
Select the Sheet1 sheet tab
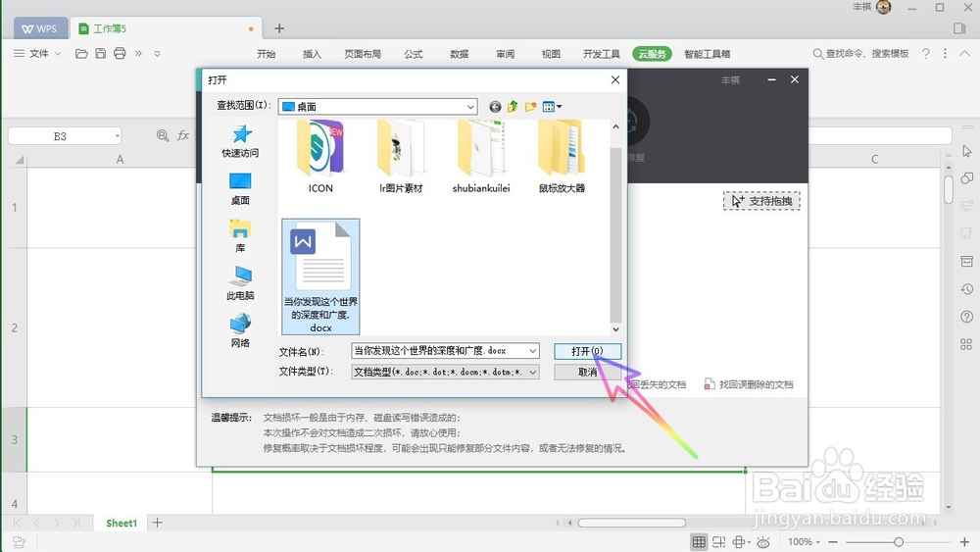(x=122, y=523)
